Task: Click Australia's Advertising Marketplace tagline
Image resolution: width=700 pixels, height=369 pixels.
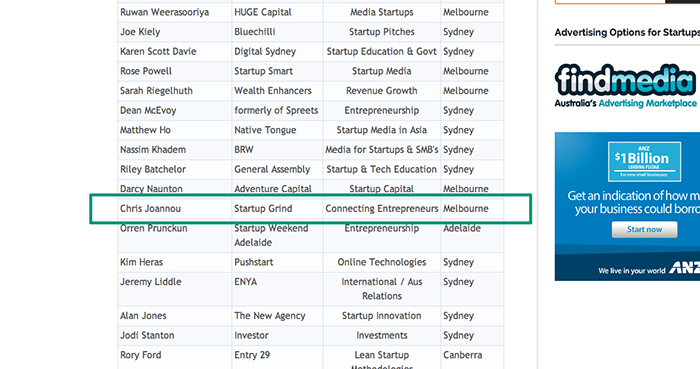Action: coord(625,104)
